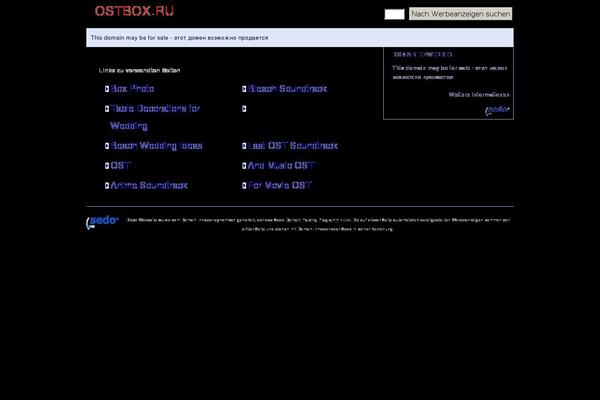The image size is (600, 400).
Task: Click arrow bullet beside Bleach Soundtrack
Action: click(x=244, y=89)
